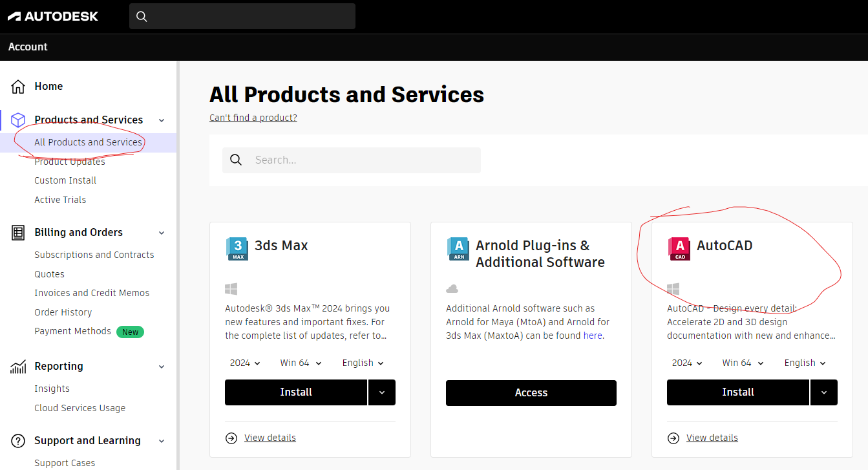The height and width of the screenshot is (470, 868).
Task: Open the Account menu
Action: (27, 47)
